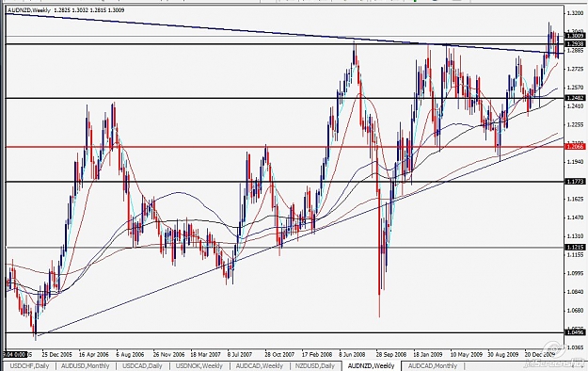Switch to USDNOK,Weekly tab

[x=199, y=365]
